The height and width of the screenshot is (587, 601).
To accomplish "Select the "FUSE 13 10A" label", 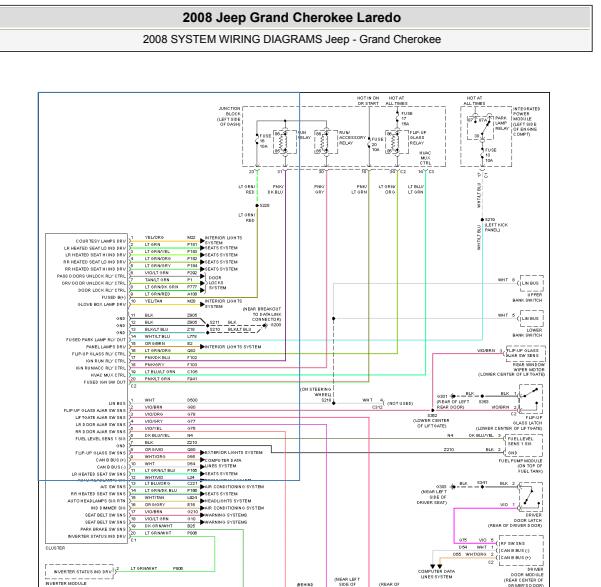I will [x=491, y=155].
